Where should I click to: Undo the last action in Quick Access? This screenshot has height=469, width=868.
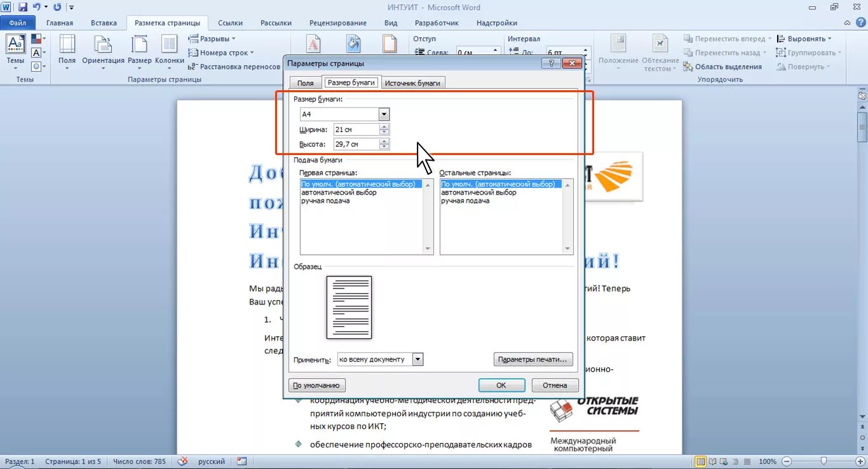36,7
